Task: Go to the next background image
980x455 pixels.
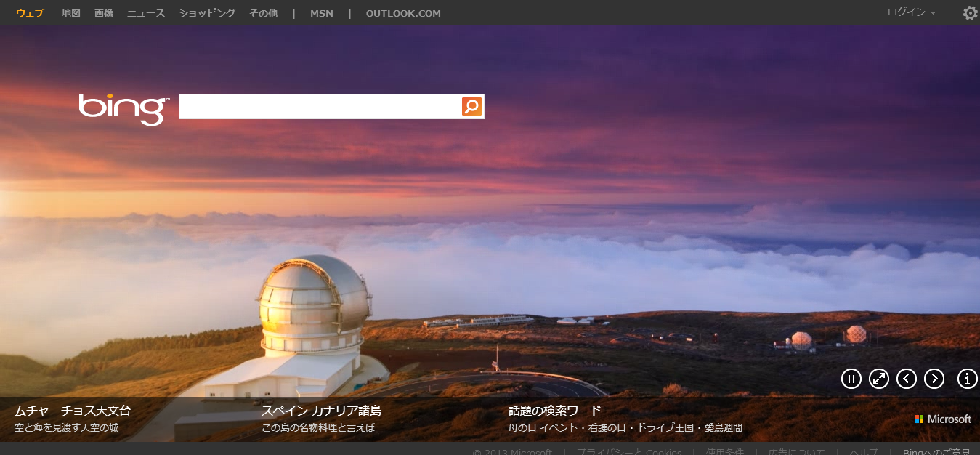Action: [934, 379]
